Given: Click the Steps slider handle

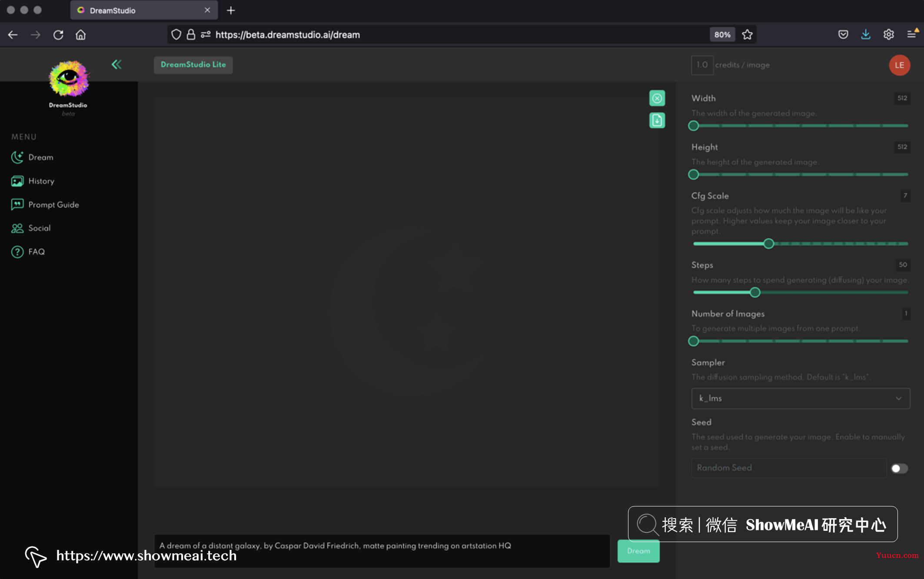Looking at the screenshot, I should [755, 293].
